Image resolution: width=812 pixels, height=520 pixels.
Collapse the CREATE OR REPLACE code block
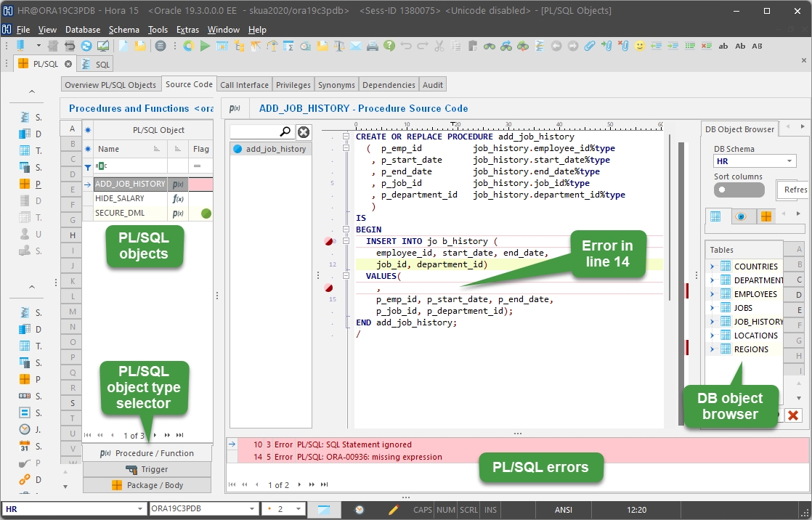(x=346, y=137)
